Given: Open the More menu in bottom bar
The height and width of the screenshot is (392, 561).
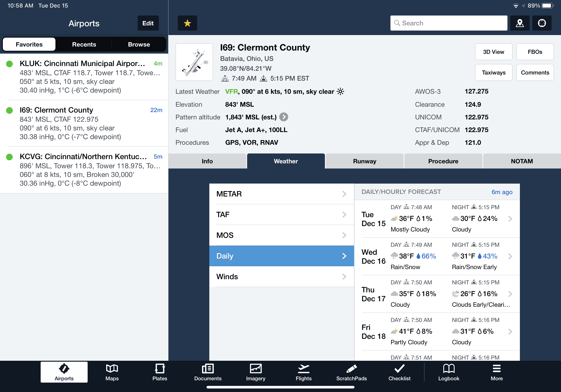Looking at the screenshot, I should click(x=496, y=372).
